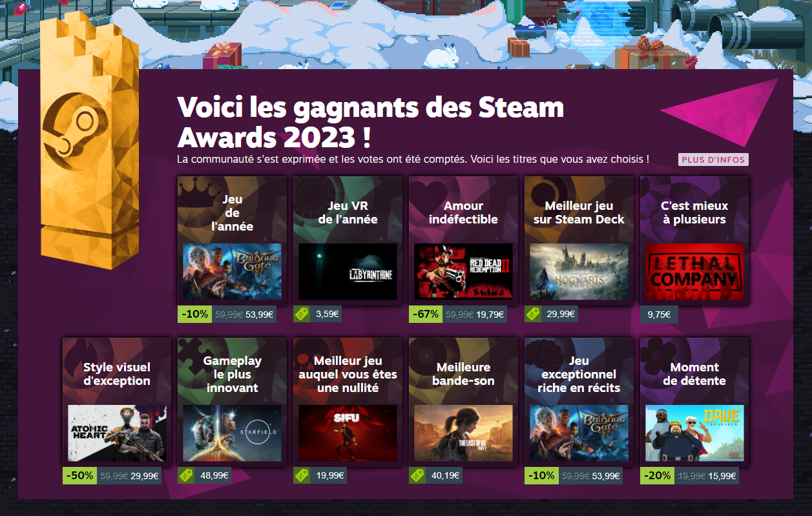Click the Jeu VR de l'année category title

348,212
